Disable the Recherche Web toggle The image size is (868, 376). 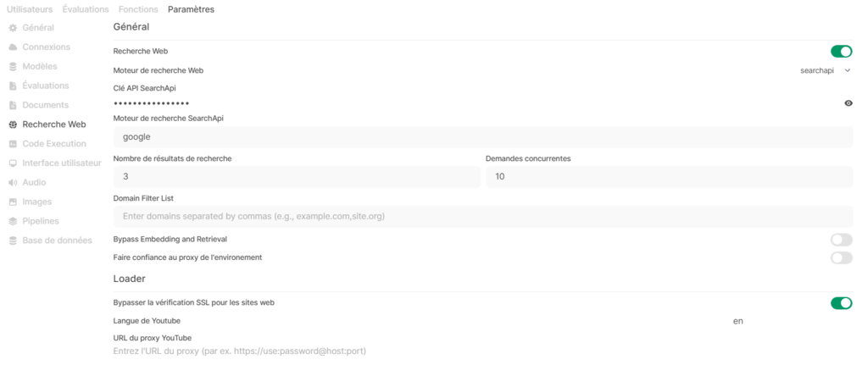pyautogui.click(x=842, y=52)
